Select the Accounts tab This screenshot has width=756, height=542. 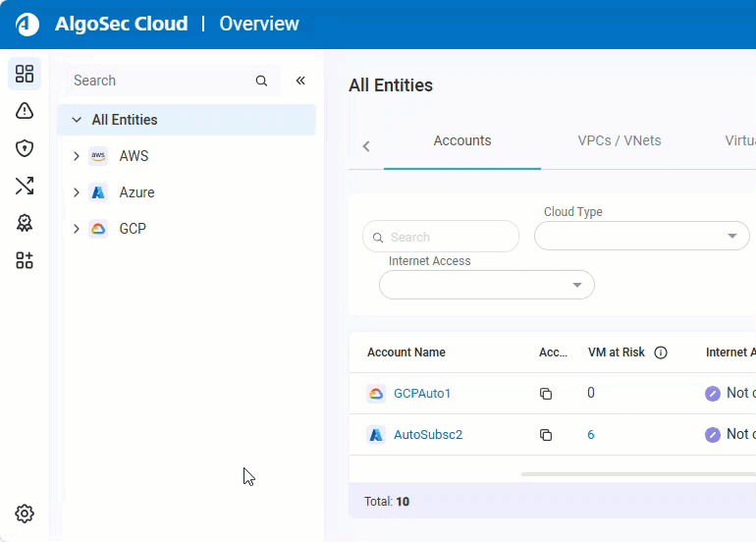[x=461, y=140]
